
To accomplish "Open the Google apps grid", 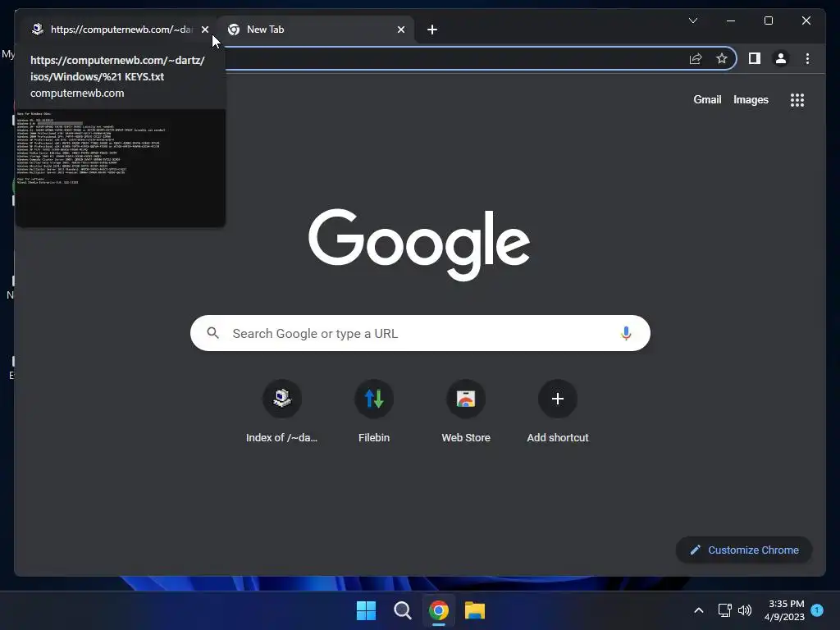I will pyautogui.click(x=797, y=100).
